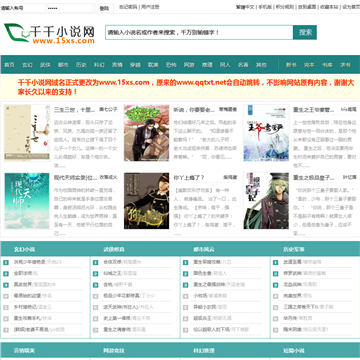Image resolution: width=360 pixels, height=360 pixels.
Task: Open the 科幻 navigation category
Action: tap(99, 65)
